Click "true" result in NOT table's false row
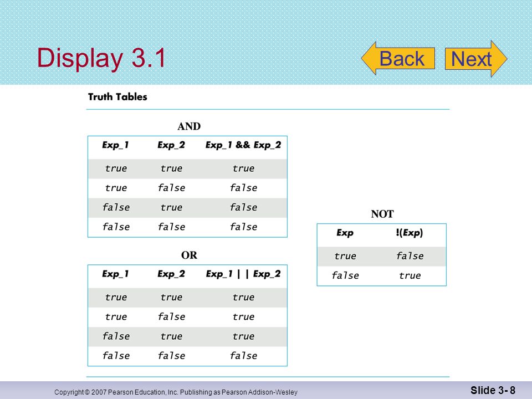Viewport: 532px width, 399px height. click(x=410, y=275)
